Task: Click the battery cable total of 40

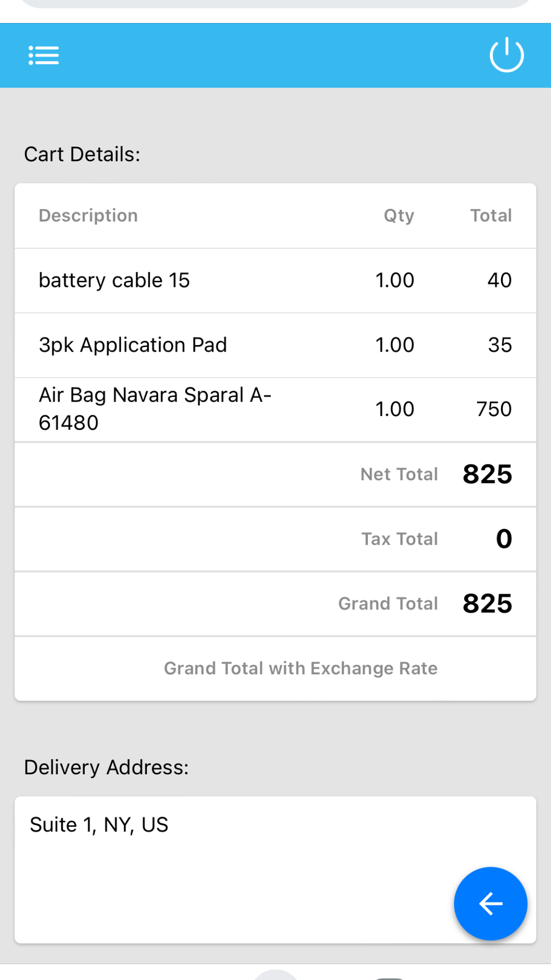Action: click(499, 280)
